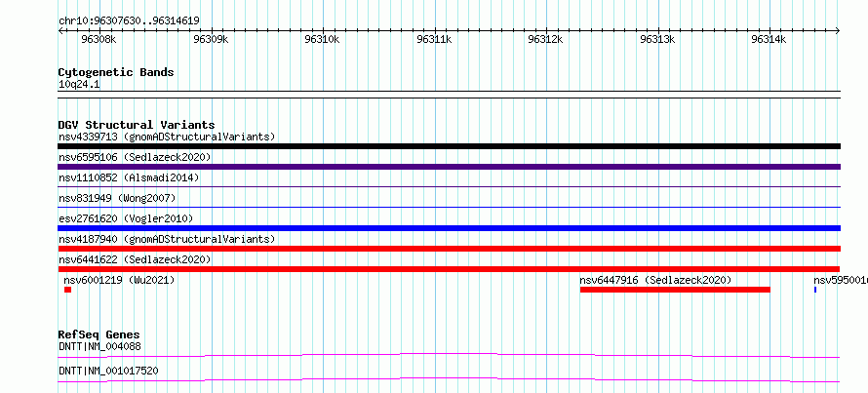This screenshot has height=393, width=868.
Task: Click the DGV Structural Variants track heading
Action: coord(137,125)
